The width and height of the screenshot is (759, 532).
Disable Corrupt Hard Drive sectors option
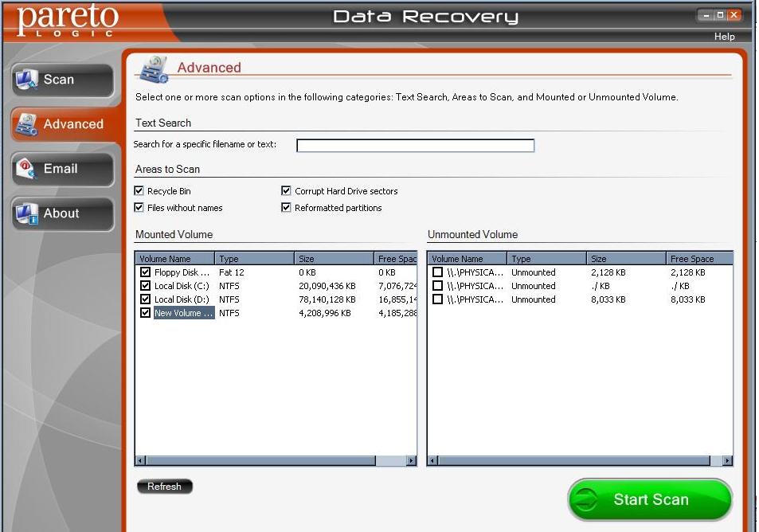click(x=287, y=191)
